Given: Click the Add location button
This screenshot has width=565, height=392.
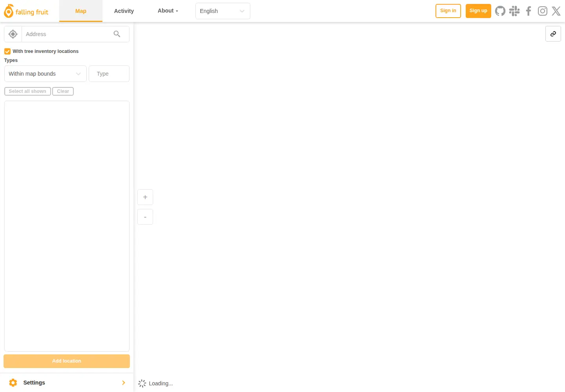Looking at the screenshot, I should pos(67,361).
